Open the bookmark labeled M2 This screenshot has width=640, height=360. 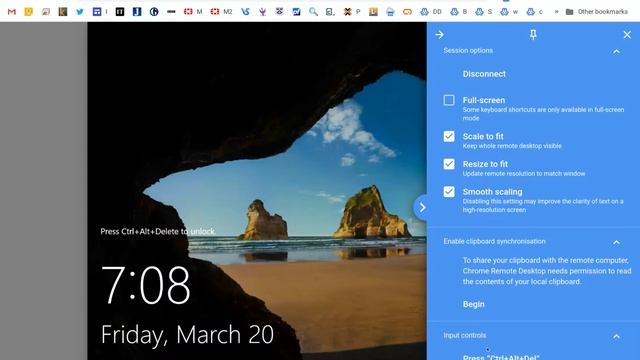click(221, 12)
